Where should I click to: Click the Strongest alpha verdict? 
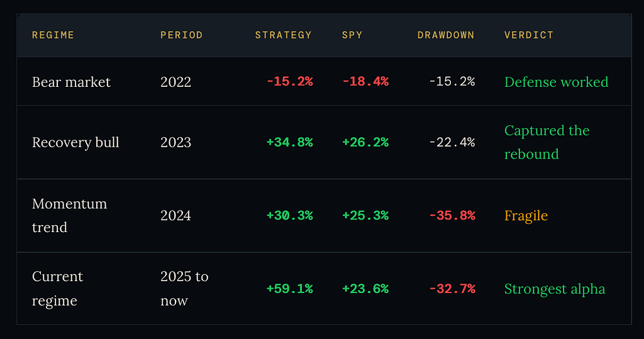555,289
